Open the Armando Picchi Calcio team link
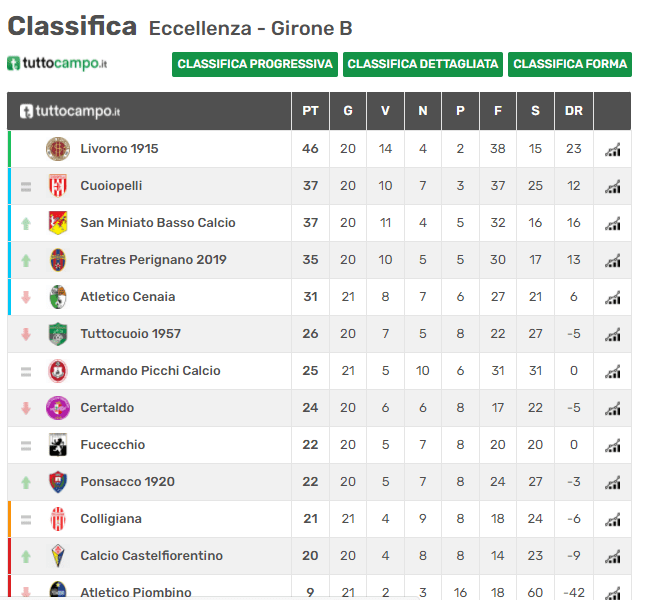The image size is (647, 600). (150, 371)
